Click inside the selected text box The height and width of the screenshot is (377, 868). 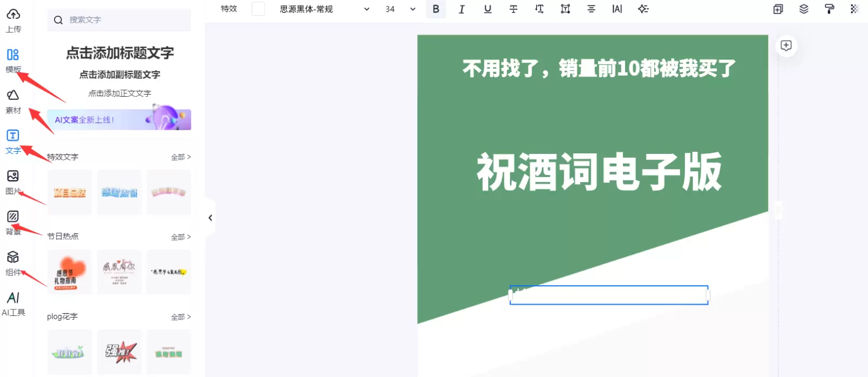tap(609, 295)
